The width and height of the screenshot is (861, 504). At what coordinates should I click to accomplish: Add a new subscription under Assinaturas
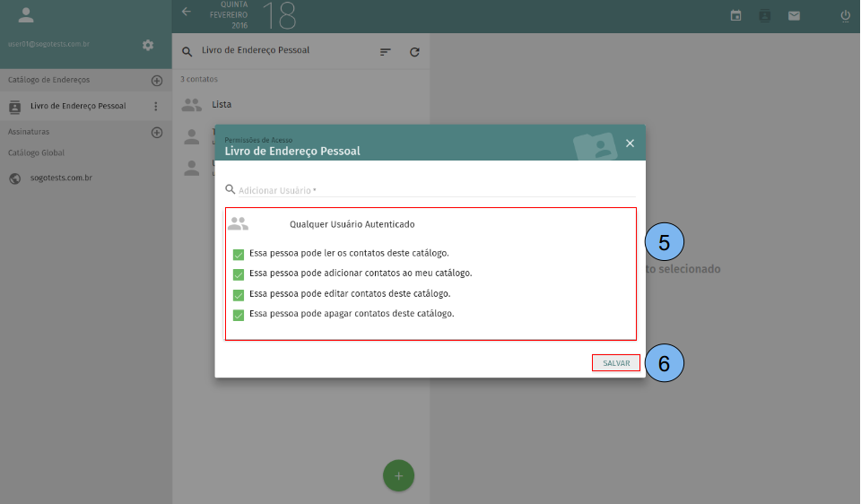point(157,133)
